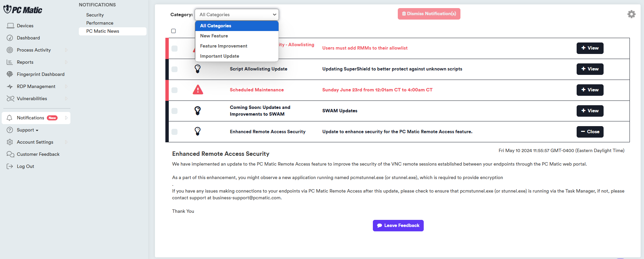644x259 pixels.
Task: Select Feature Improvement from category dropdown
Action: click(x=224, y=46)
